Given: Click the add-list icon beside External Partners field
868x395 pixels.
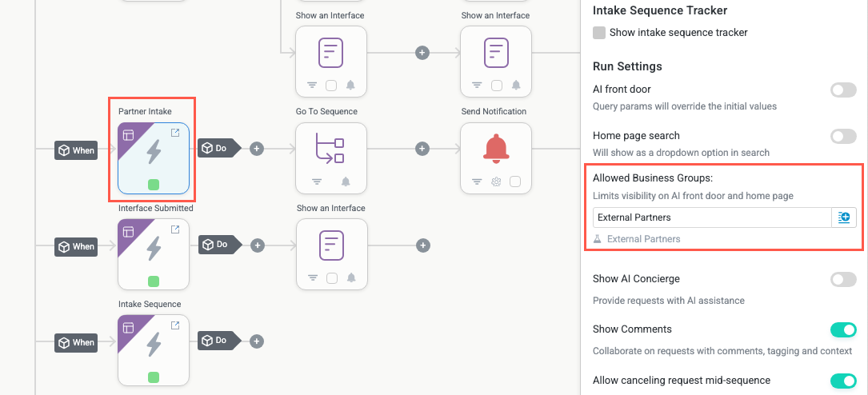Looking at the screenshot, I should [x=844, y=217].
